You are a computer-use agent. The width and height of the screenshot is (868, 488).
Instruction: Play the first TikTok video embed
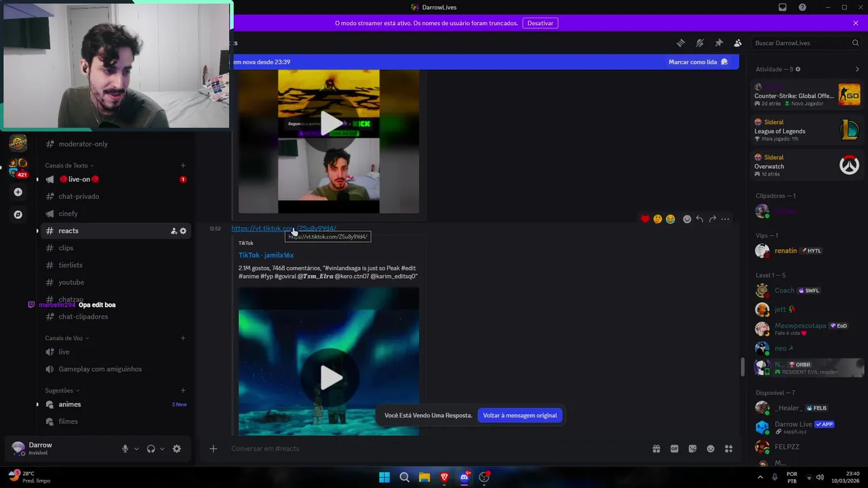pos(331,123)
